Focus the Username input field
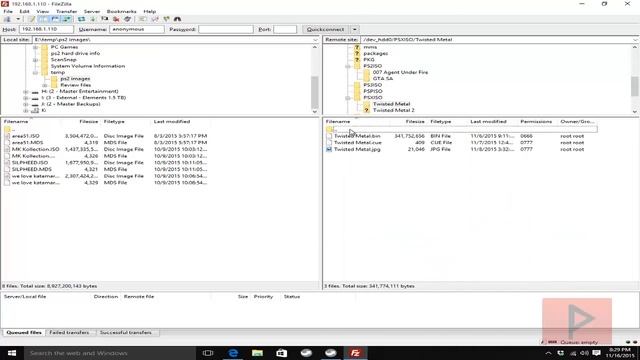This screenshot has width=640, height=360. click(x=137, y=29)
